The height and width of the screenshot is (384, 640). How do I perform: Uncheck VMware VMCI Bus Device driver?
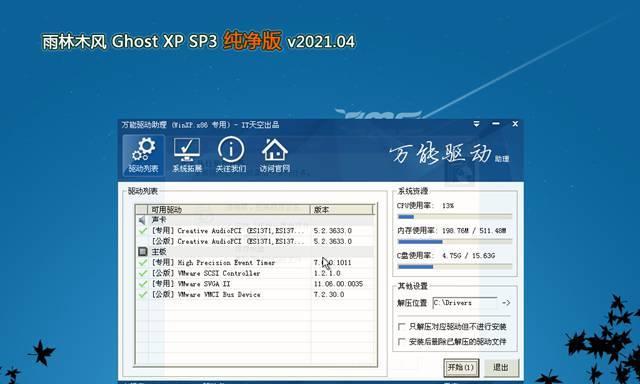tap(142, 295)
